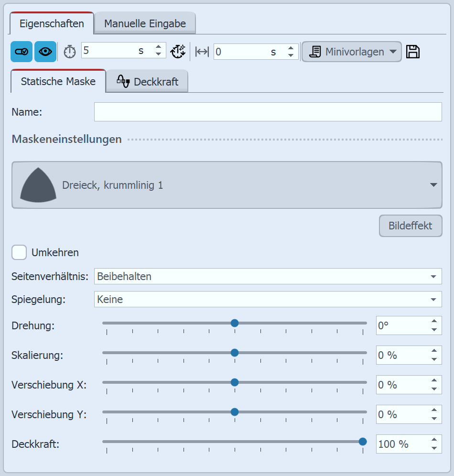Image resolution: width=454 pixels, height=476 pixels.
Task: Click the automatic duration clock icon
Action: 178,52
